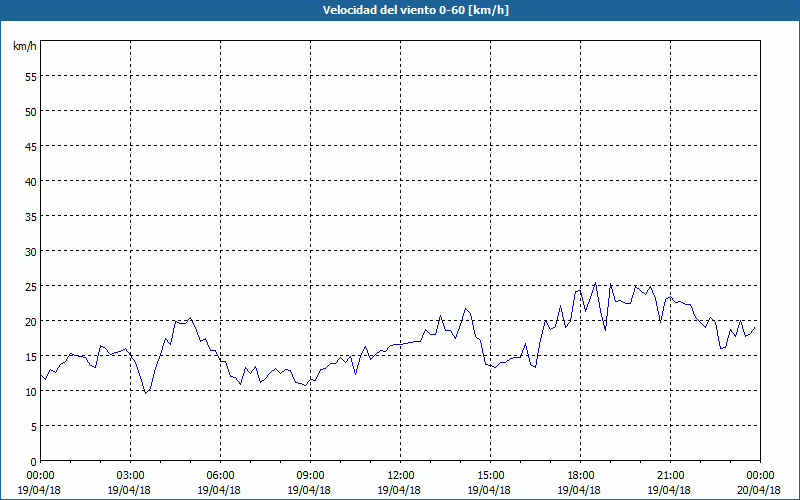Click the '19/04/18' date under 03:00
This screenshot has height=500, width=800.
pyautogui.click(x=130, y=490)
